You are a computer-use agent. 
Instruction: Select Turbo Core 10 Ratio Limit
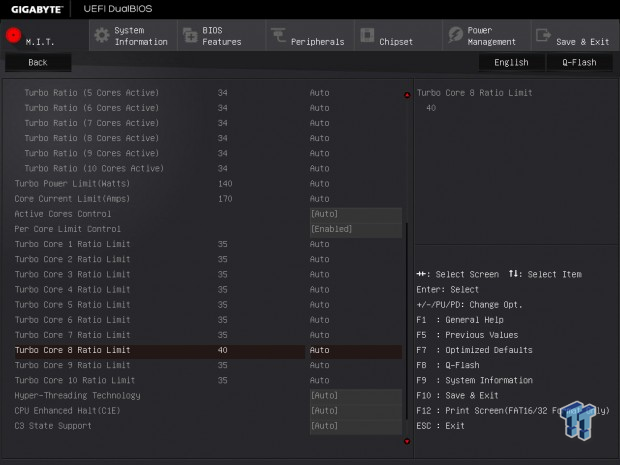tap(208, 380)
